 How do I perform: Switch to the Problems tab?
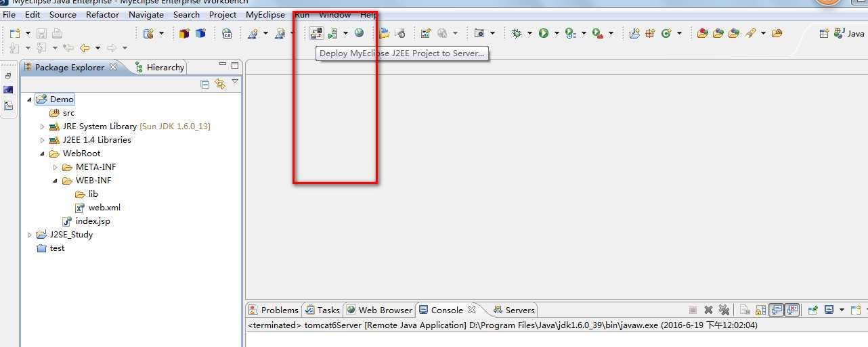[x=274, y=310]
